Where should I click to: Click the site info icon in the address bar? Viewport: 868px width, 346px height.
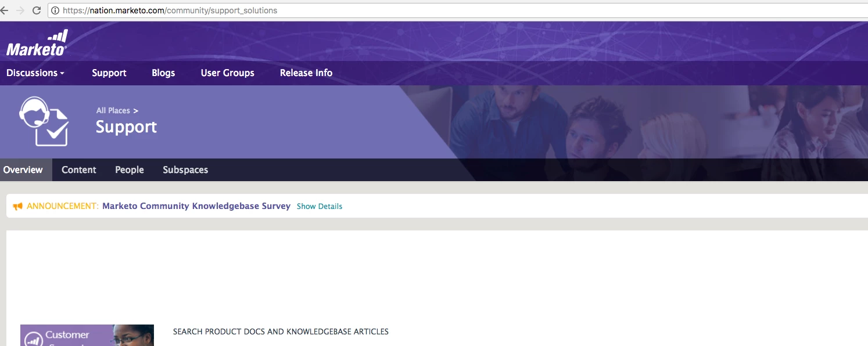[x=55, y=10]
